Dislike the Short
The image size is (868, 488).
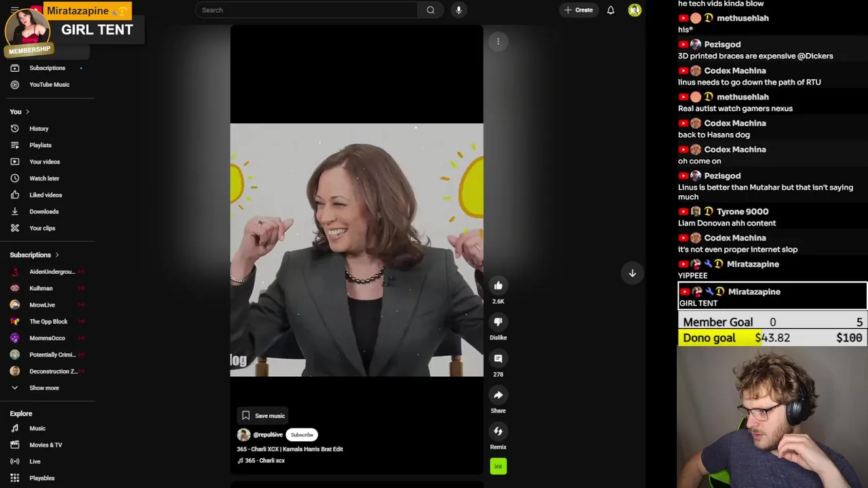[x=498, y=322]
